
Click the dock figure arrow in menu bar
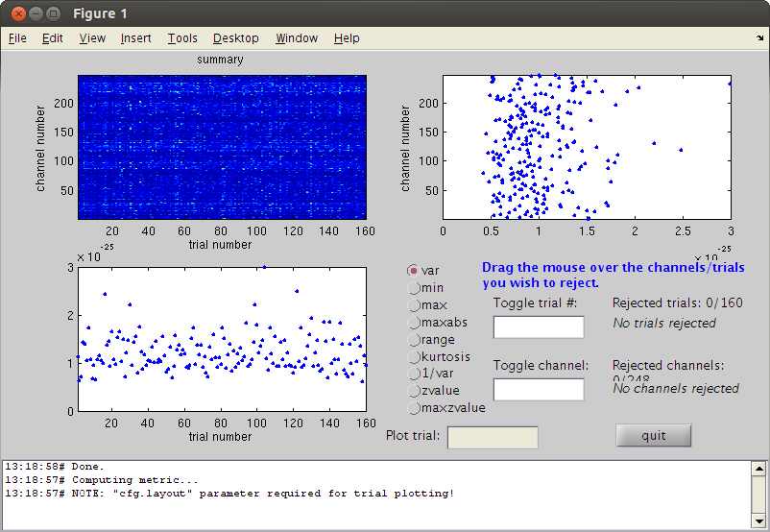758,38
